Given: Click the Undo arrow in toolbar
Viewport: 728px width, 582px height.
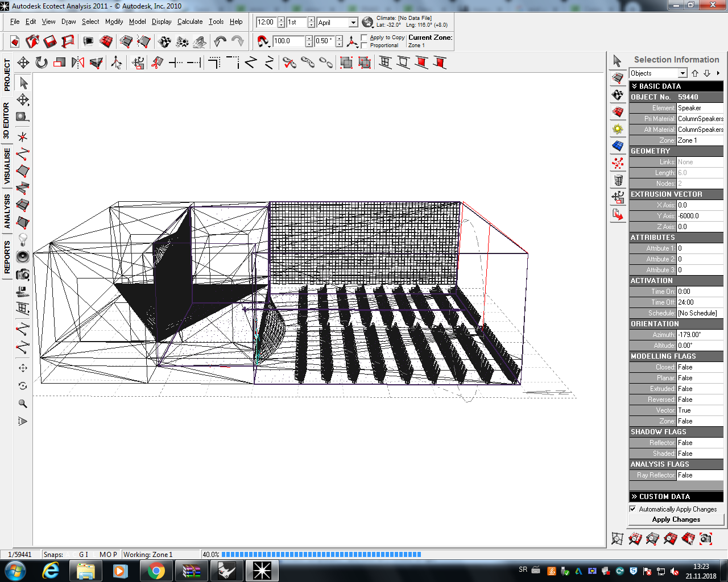Looking at the screenshot, I should pos(220,41).
